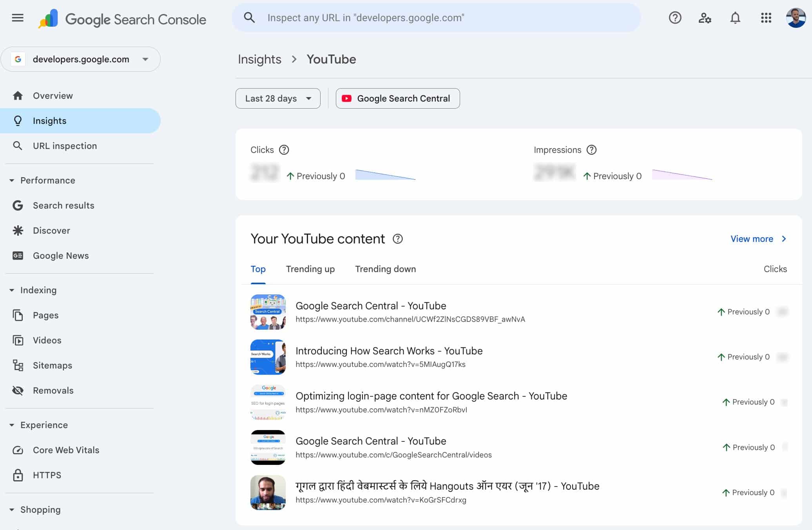Open the Removals tool

click(53, 390)
